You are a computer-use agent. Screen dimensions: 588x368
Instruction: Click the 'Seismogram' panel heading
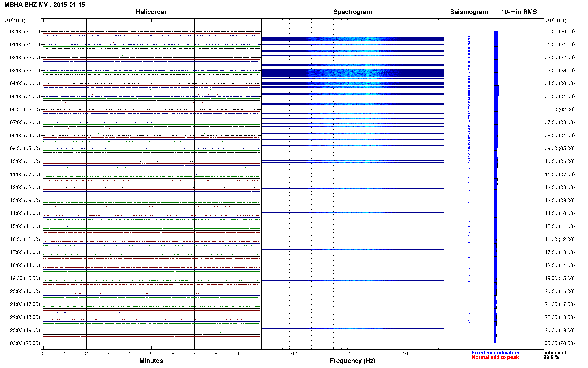click(x=469, y=12)
